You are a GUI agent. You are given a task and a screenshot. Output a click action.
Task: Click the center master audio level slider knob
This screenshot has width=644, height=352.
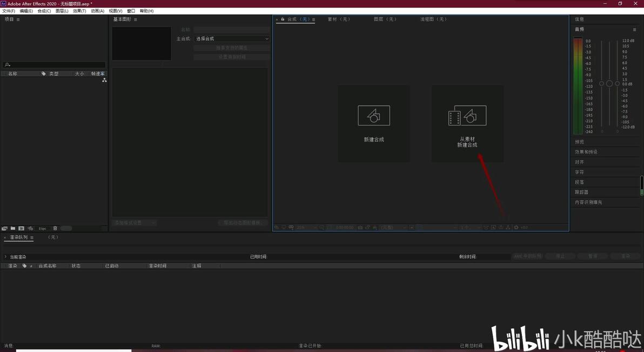[x=609, y=83]
